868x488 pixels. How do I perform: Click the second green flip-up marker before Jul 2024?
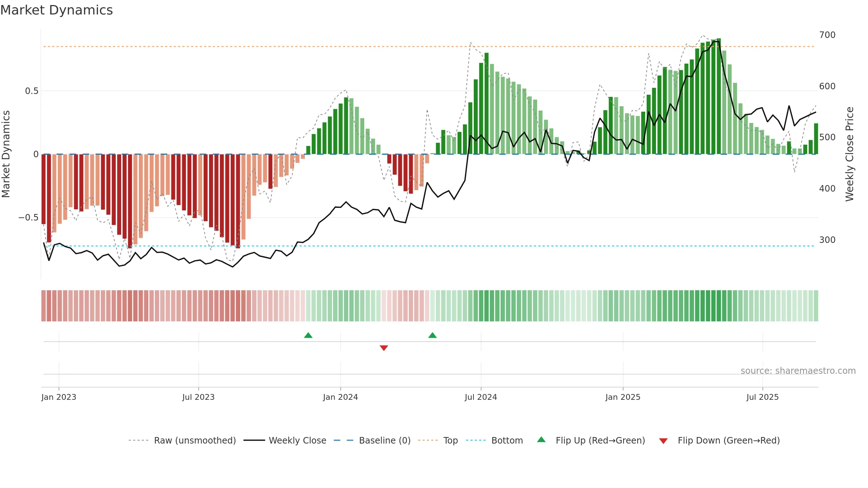coord(433,335)
